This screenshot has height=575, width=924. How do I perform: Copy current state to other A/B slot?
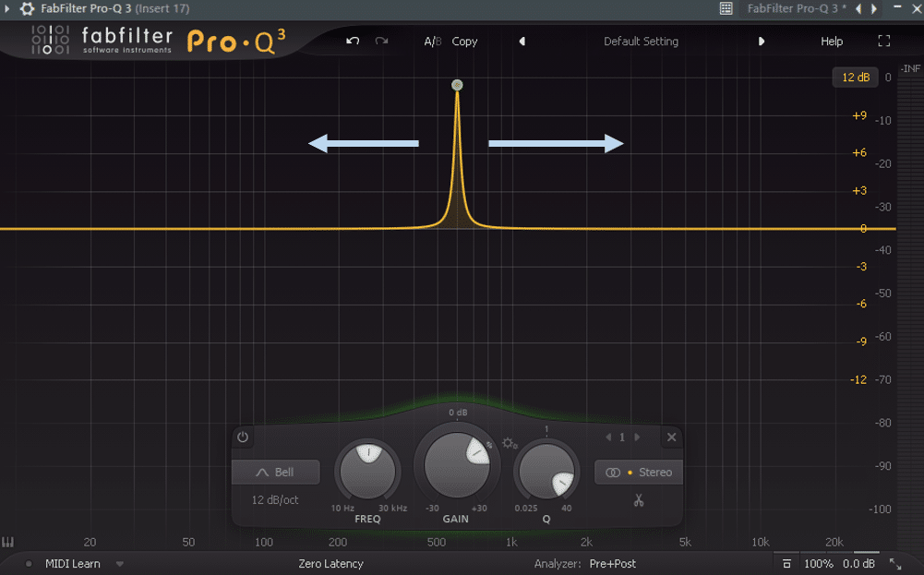pyautogui.click(x=464, y=42)
